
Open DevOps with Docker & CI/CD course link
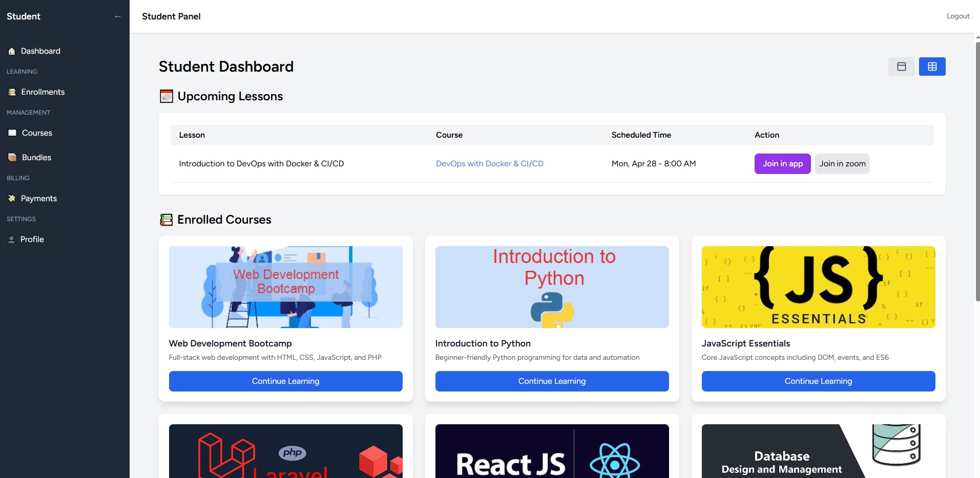click(489, 164)
